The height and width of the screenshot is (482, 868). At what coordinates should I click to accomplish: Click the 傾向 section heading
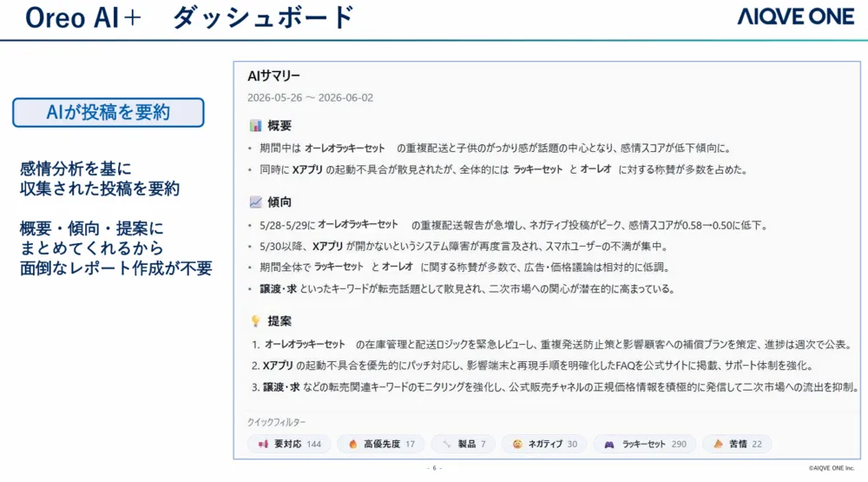point(279,202)
